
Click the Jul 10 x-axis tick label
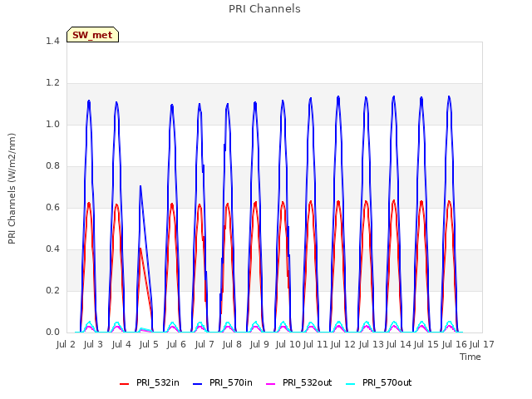point(288,344)
